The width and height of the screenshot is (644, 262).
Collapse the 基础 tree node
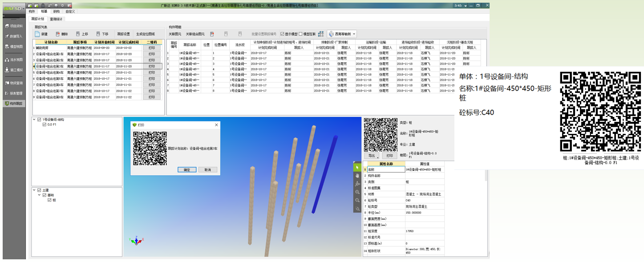tap(39, 195)
